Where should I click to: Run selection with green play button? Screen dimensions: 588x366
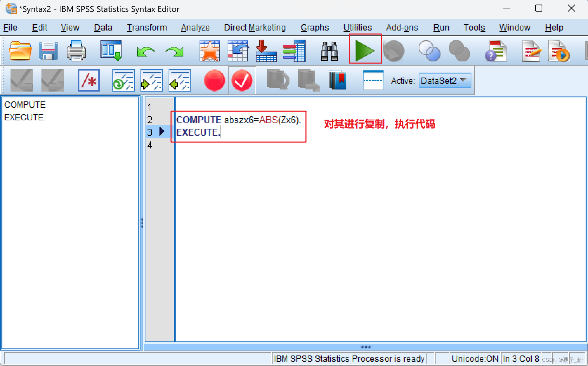(365, 51)
